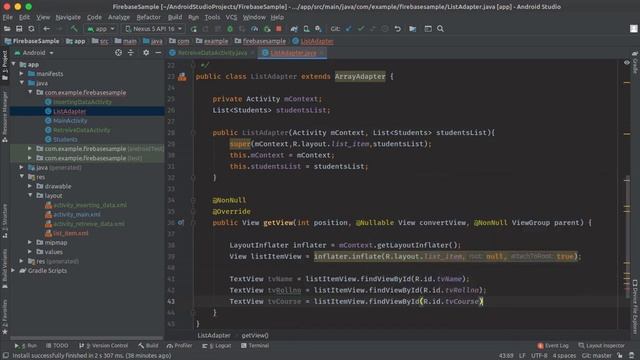
Task: Open the Run tool window
Action: point(26,346)
